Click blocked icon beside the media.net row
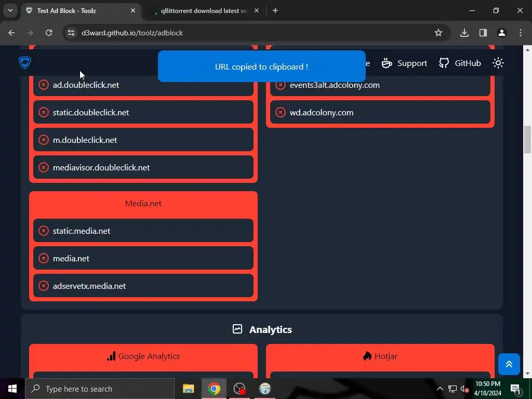 [44, 258]
